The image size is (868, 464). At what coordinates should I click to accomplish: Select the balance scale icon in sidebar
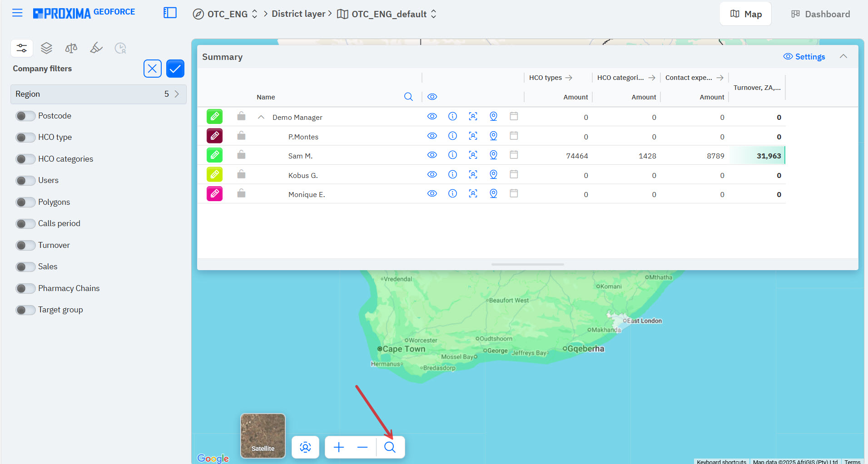(x=71, y=48)
